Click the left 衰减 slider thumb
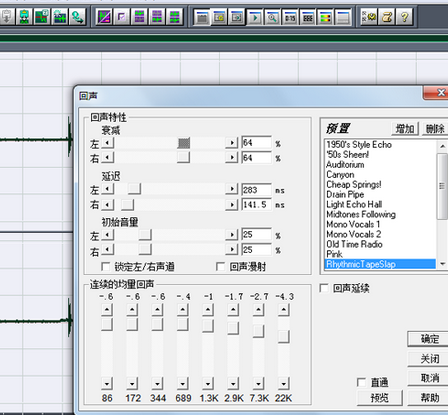 click(184, 143)
